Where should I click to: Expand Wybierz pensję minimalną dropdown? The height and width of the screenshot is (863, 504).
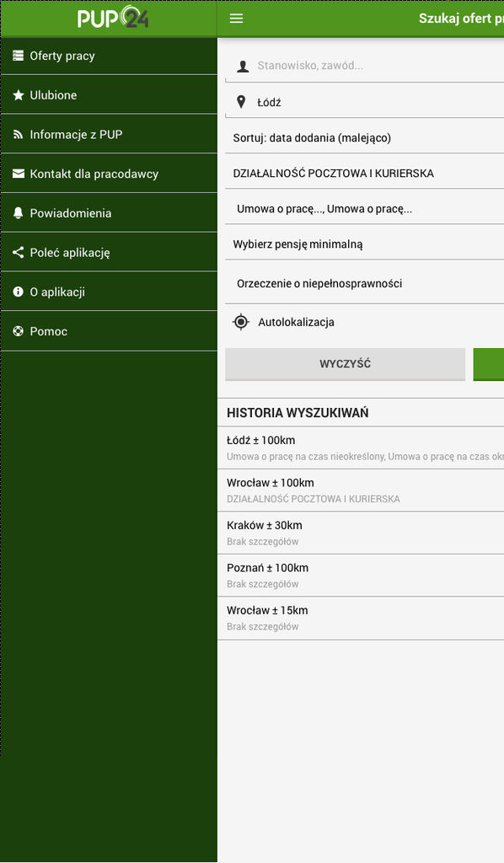coord(364,244)
